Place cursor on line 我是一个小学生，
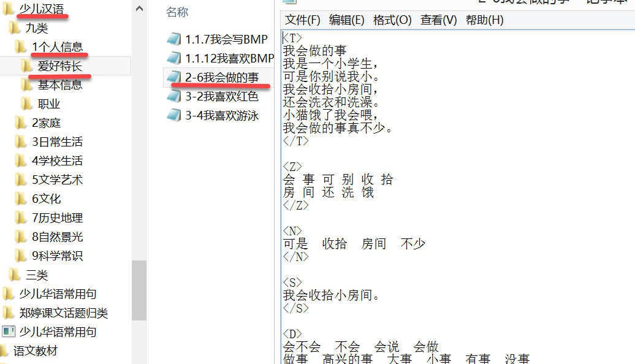 331,64
